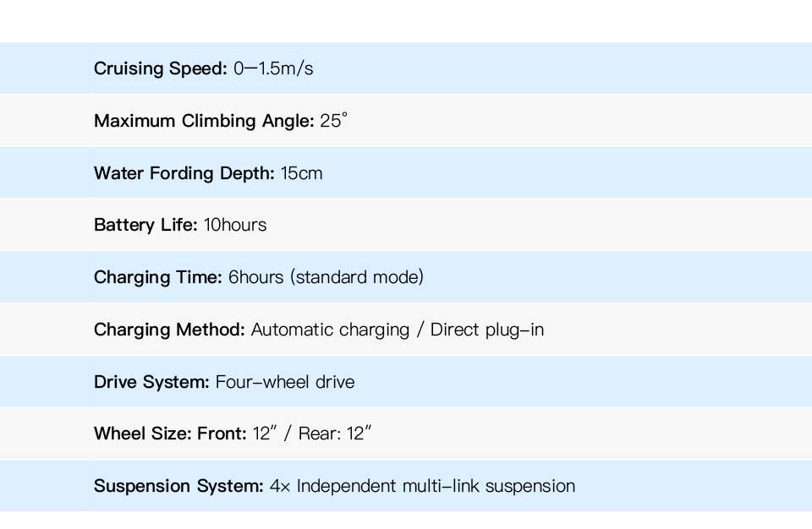Select the 15cm fording depth value
The height and width of the screenshot is (529, 812).
(x=302, y=173)
